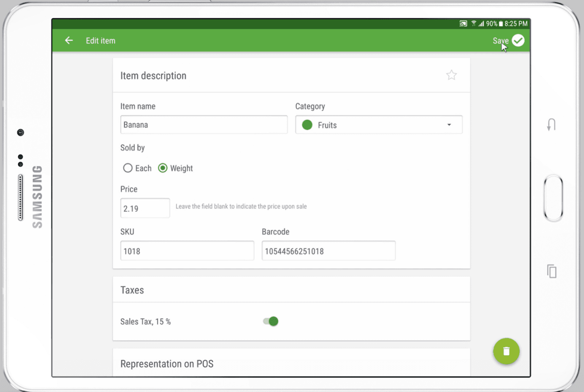Select the Weight radio button
584x392 pixels.
point(163,168)
